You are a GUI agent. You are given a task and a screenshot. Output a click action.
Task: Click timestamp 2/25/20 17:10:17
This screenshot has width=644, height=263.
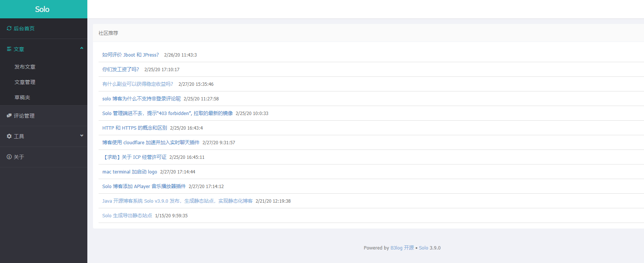pyautogui.click(x=162, y=69)
